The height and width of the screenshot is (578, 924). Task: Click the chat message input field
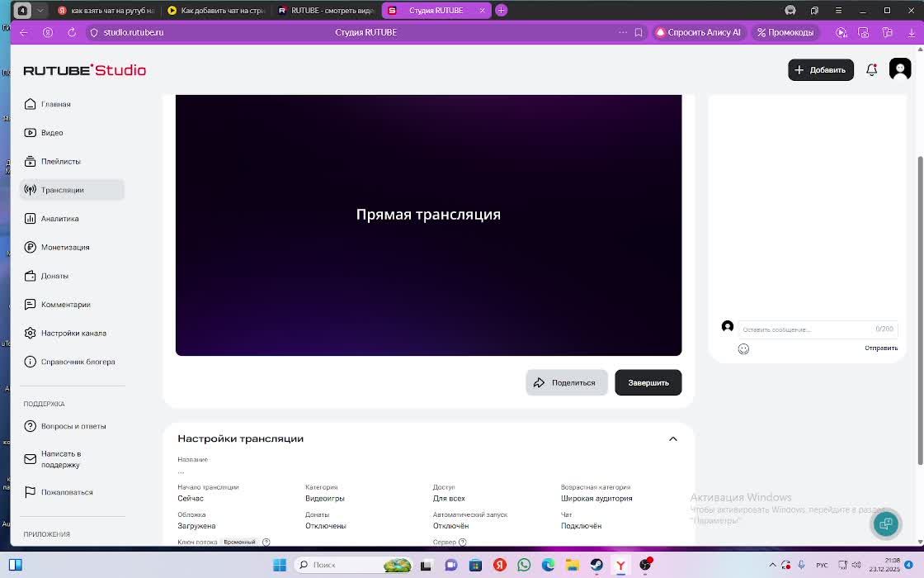tap(818, 329)
